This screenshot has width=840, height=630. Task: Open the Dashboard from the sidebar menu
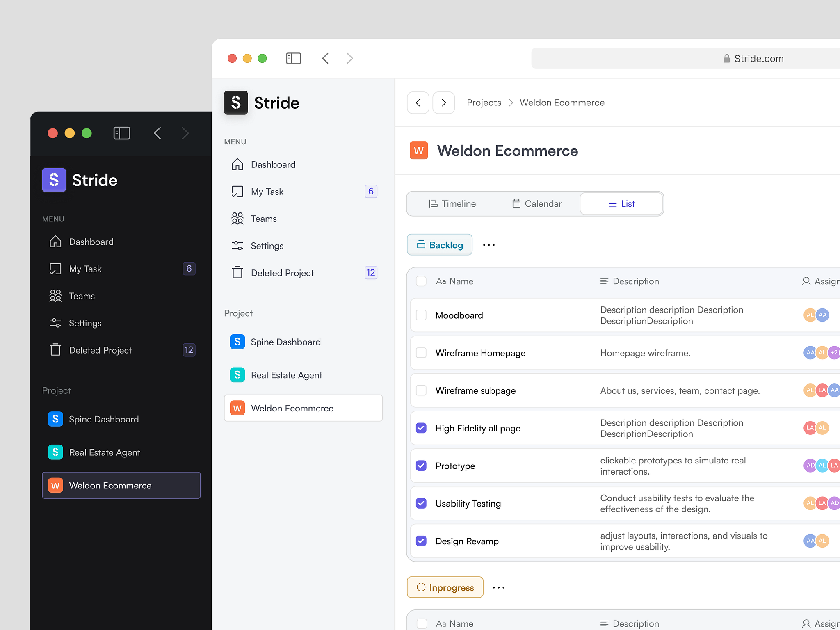273,164
